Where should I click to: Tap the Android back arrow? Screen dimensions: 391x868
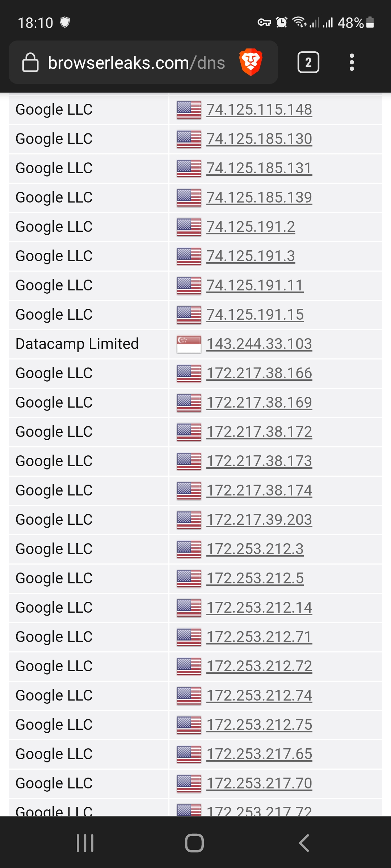tap(304, 843)
